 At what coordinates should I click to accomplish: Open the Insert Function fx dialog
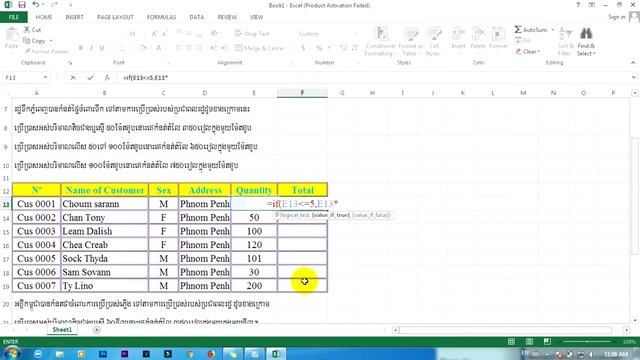[x=107, y=78]
